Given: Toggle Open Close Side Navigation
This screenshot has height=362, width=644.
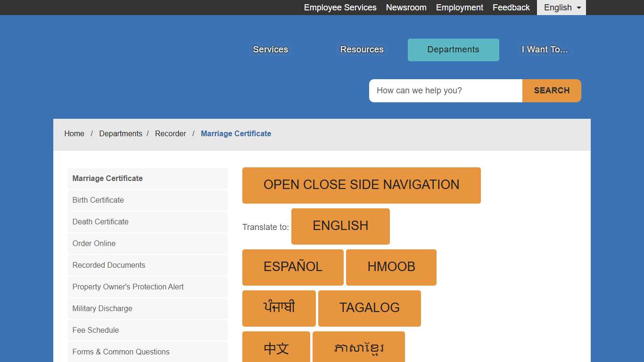Looking at the screenshot, I should click(361, 185).
